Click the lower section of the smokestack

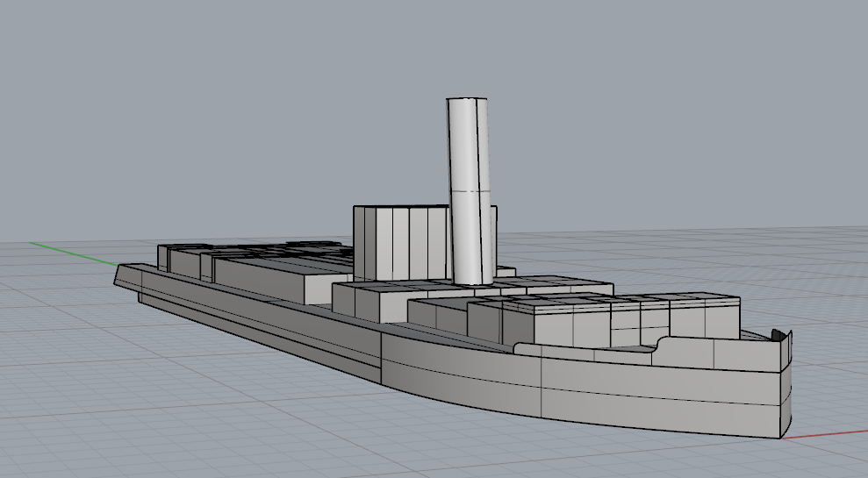pyautogui.click(x=471, y=237)
